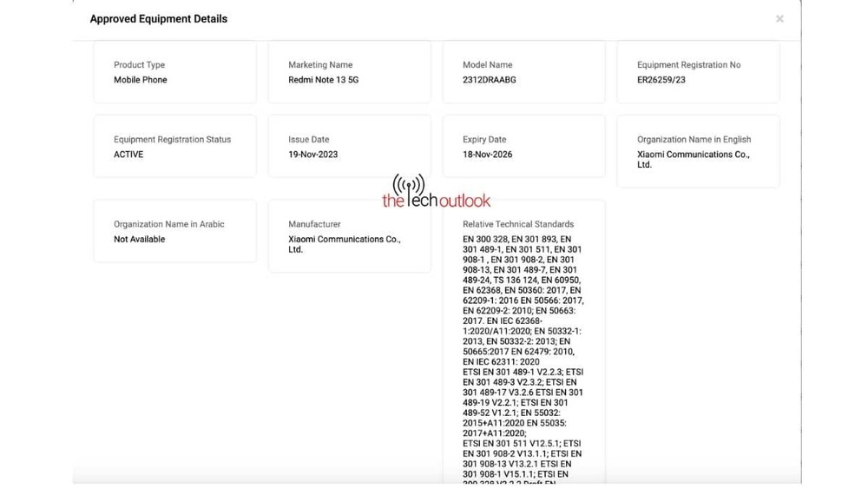Select the ACTIVE status value
The image size is (868, 489).
pos(128,155)
